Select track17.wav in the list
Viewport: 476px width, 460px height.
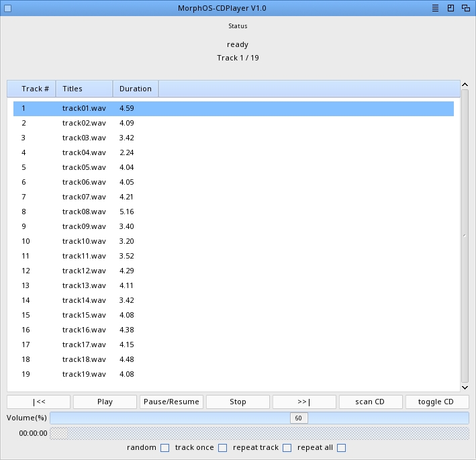pyautogui.click(x=234, y=344)
